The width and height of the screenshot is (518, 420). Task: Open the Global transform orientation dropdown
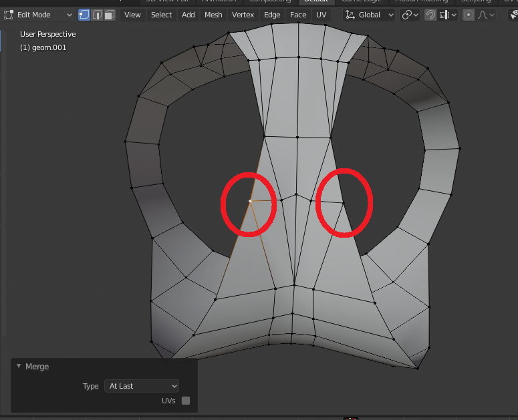coord(369,15)
